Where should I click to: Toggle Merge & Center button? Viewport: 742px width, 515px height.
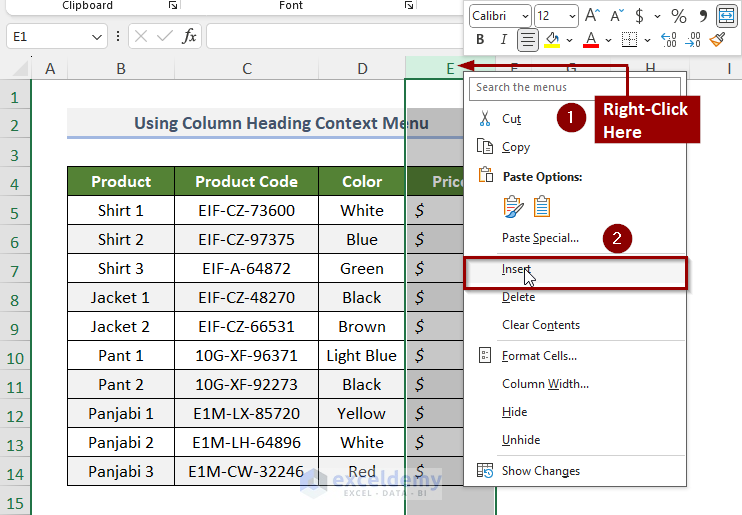pyautogui.click(x=726, y=16)
